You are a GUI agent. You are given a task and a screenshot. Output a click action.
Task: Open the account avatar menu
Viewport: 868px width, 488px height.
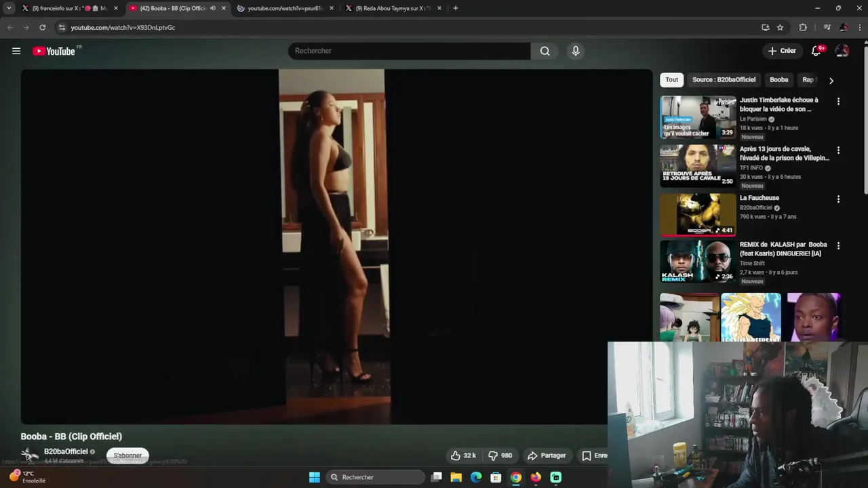pyautogui.click(x=842, y=51)
